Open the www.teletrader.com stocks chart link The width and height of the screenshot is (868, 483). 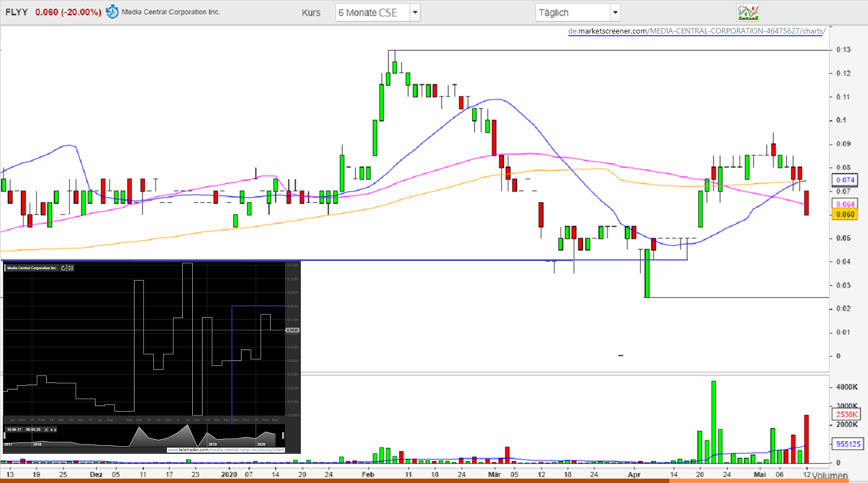click(x=226, y=449)
